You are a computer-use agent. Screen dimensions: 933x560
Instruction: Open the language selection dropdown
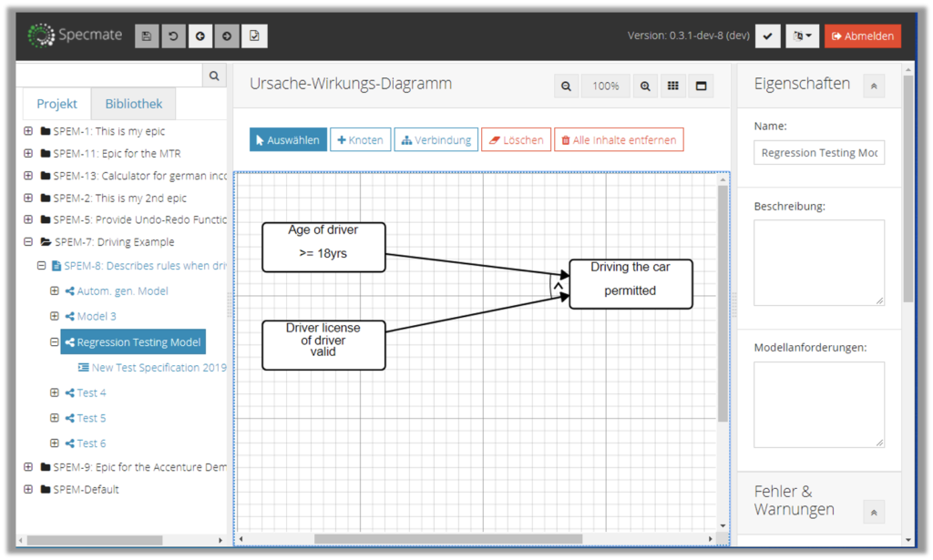click(802, 36)
